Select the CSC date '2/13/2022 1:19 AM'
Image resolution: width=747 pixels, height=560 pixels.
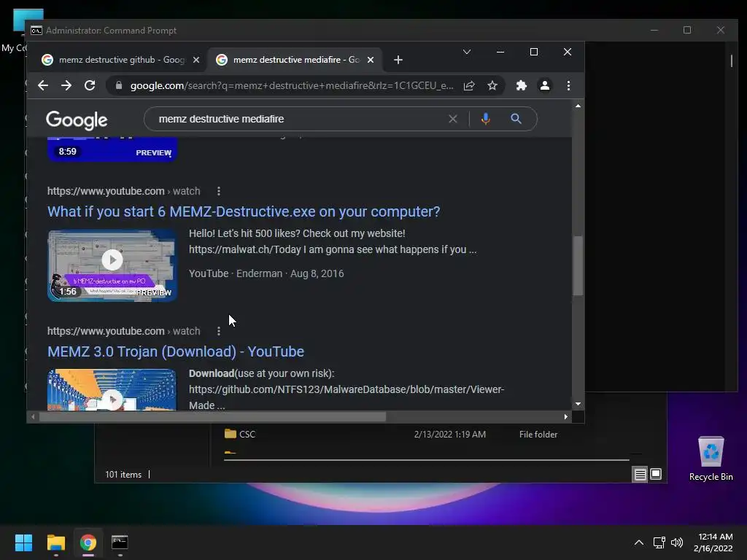point(450,435)
